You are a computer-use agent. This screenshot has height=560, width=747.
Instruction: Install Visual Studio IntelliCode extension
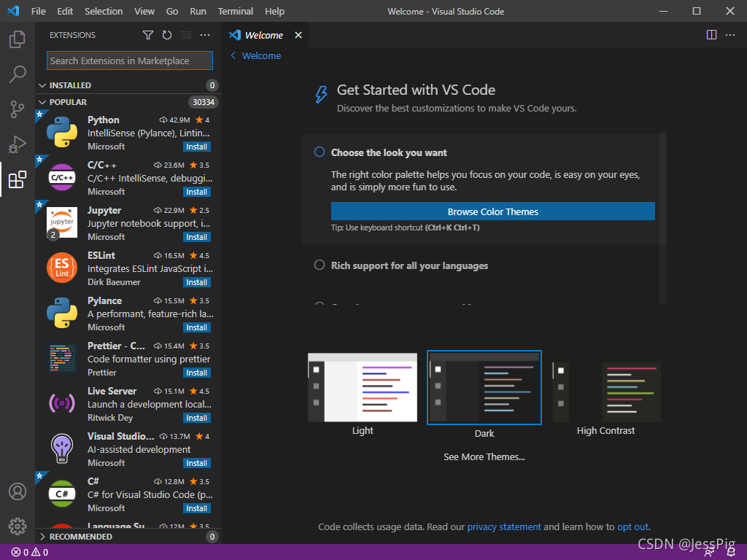tap(197, 463)
